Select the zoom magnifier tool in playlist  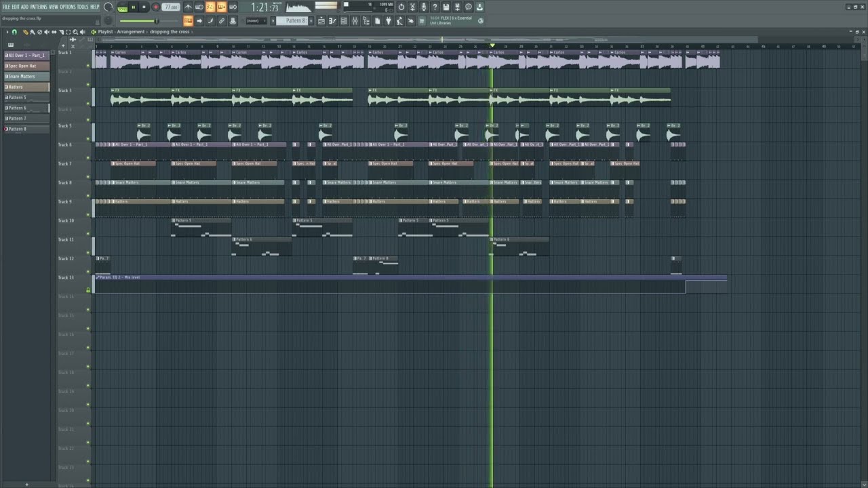coord(75,32)
